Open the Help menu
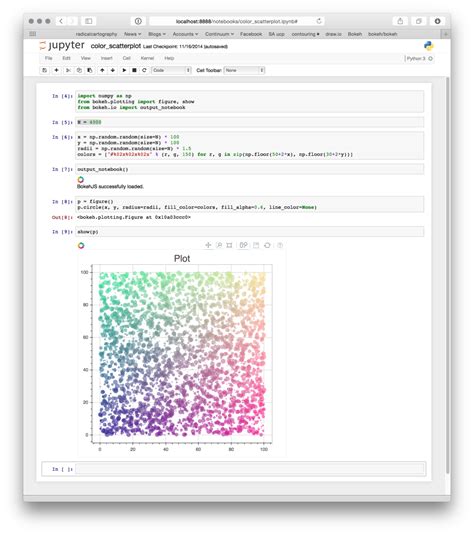474x535 pixels. coord(169,58)
